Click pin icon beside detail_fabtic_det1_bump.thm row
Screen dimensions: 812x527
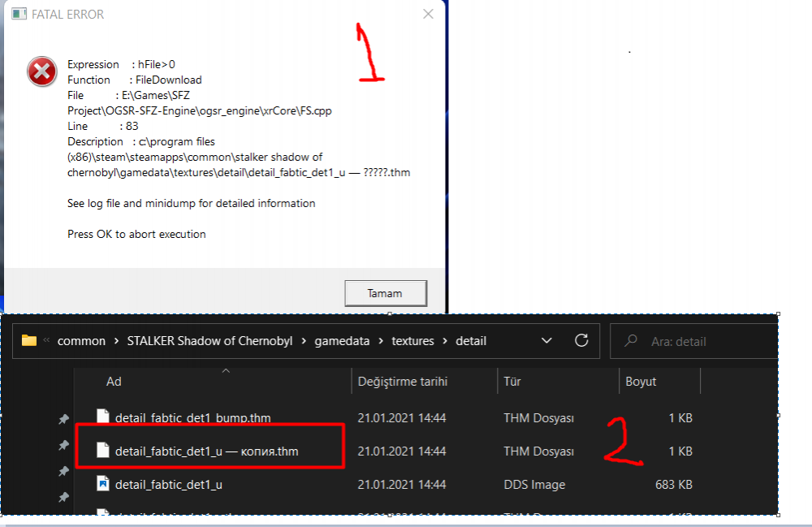click(x=63, y=419)
